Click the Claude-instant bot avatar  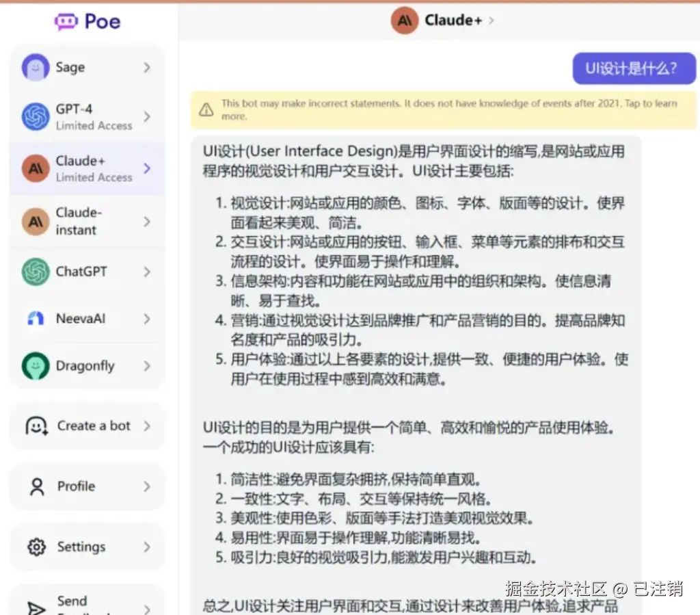point(36,221)
